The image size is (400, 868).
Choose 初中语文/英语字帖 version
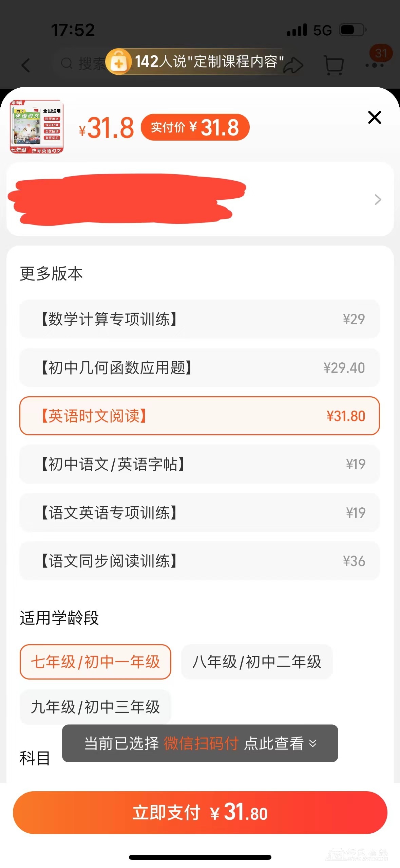pyautogui.click(x=199, y=464)
